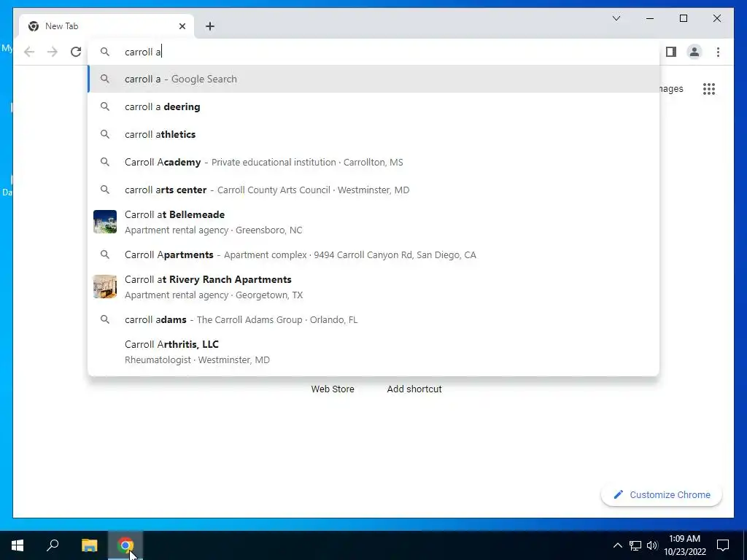
Task: Choose the Carroll Arthritis, LLC suggestion
Action: (374, 352)
